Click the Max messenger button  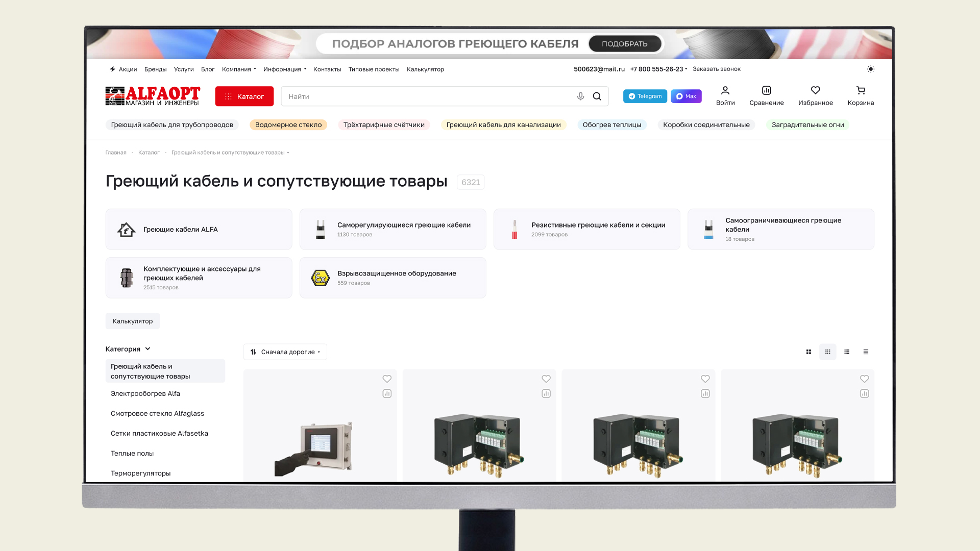point(686,96)
